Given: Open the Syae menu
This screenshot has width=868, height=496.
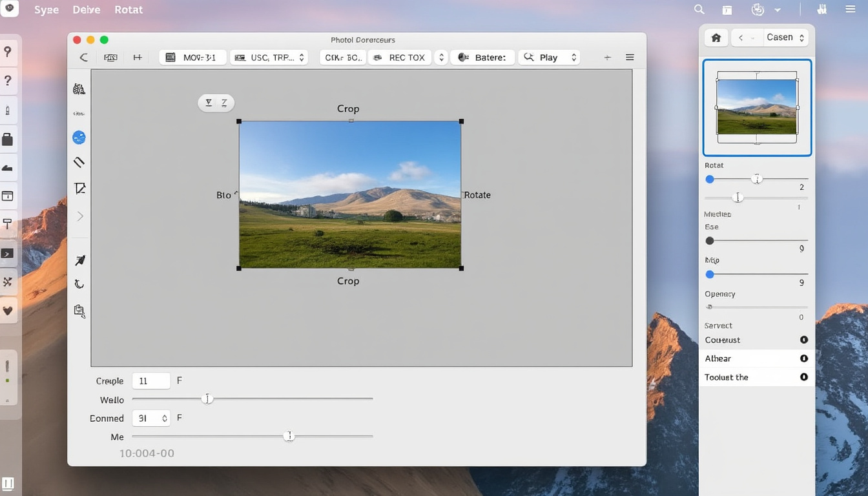Looking at the screenshot, I should click(x=46, y=10).
